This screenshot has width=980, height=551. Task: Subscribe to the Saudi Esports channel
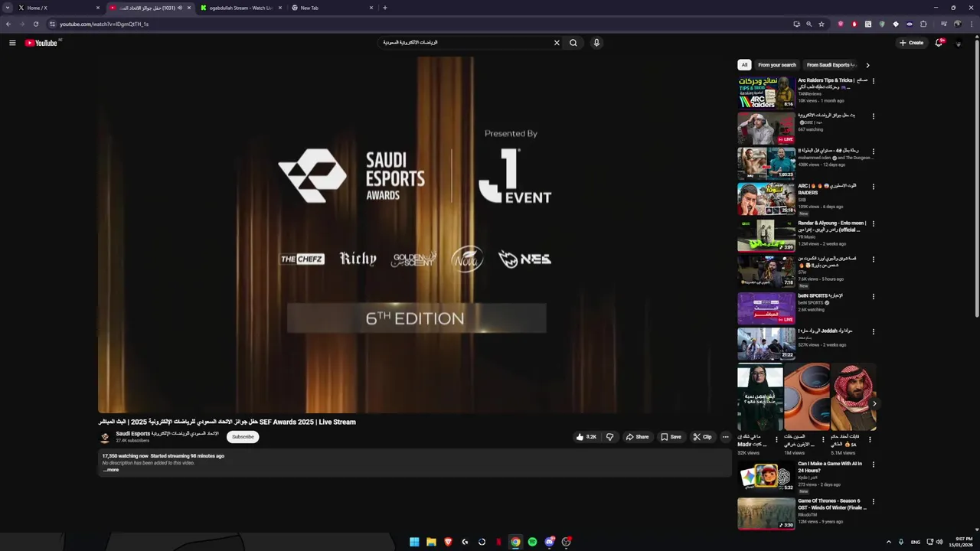click(243, 437)
